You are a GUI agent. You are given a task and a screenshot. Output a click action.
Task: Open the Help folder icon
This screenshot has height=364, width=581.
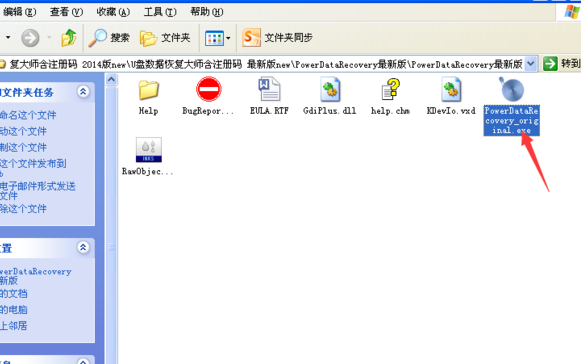pos(149,89)
